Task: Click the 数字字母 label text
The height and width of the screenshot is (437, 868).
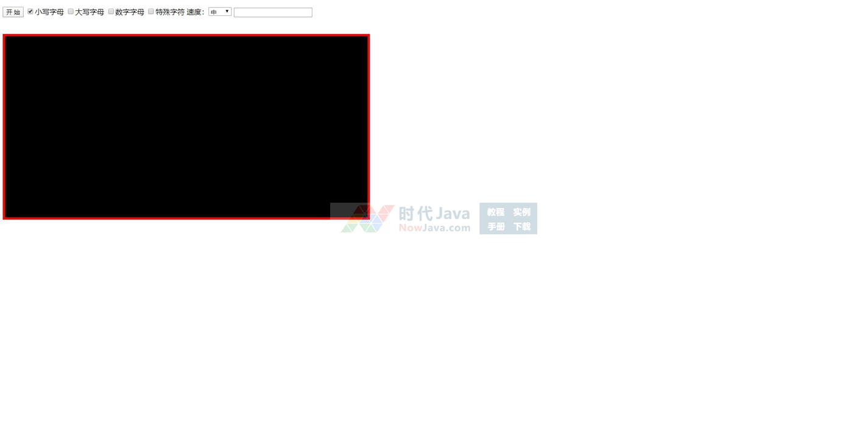Action: [x=130, y=12]
